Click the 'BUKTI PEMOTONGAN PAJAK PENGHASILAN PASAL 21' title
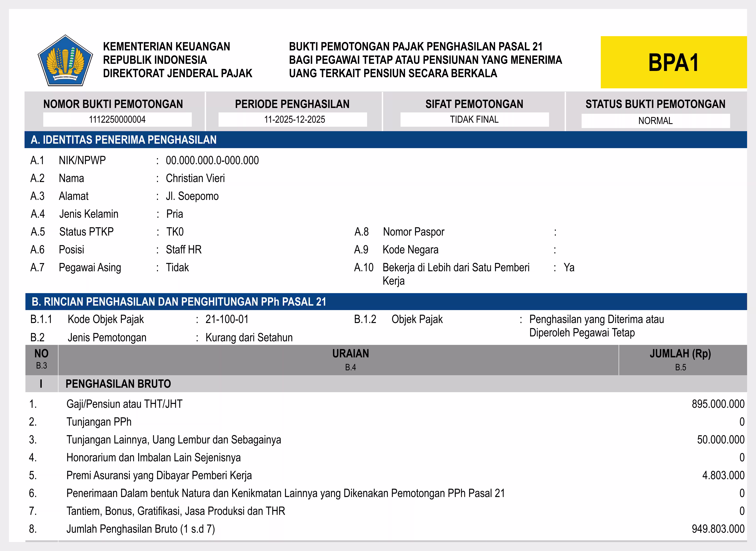The image size is (756, 551). click(x=416, y=46)
